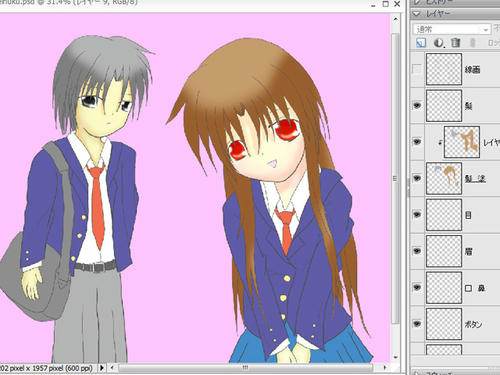Click the horizontal scrollbar right arrow
The width and height of the screenshot is (500, 375).
(x=385, y=368)
